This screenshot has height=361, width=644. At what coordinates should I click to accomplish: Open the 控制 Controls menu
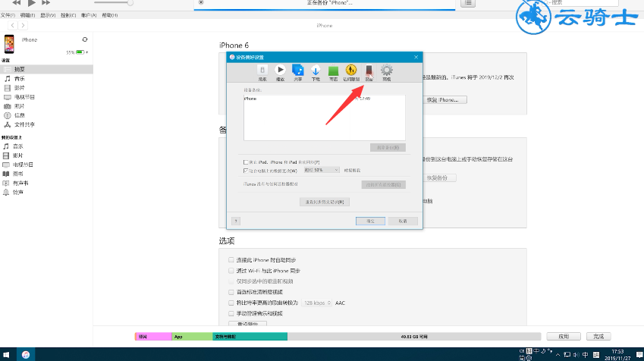point(68,15)
